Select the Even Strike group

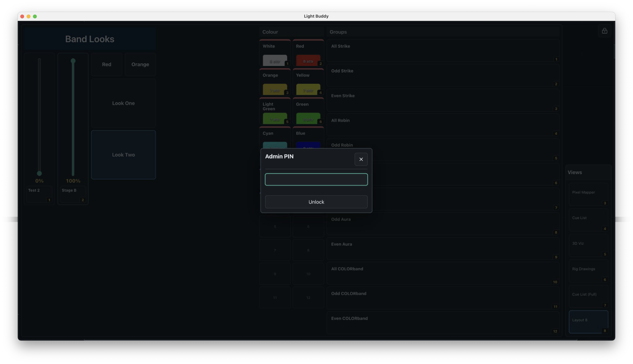click(443, 100)
